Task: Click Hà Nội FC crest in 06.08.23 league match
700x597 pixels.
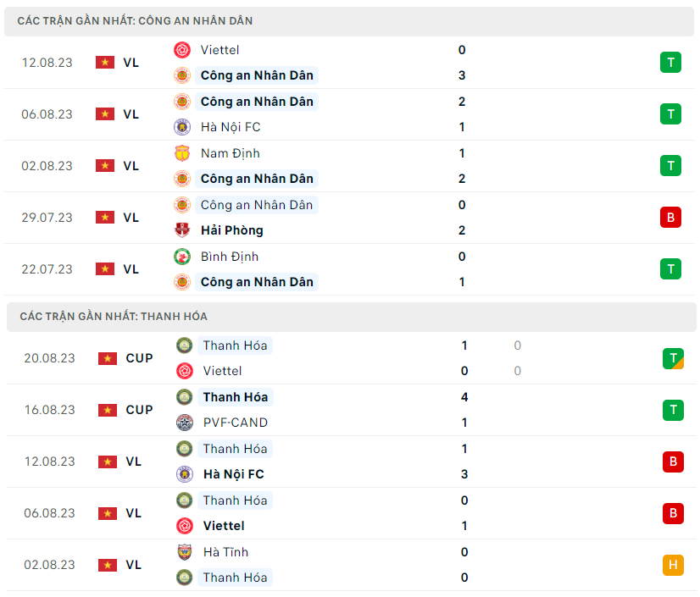Action: tap(182, 127)
